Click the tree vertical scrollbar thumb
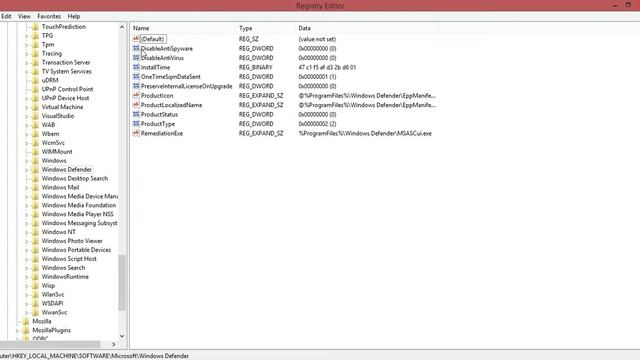The image size is (640, 360). [122, 282]
